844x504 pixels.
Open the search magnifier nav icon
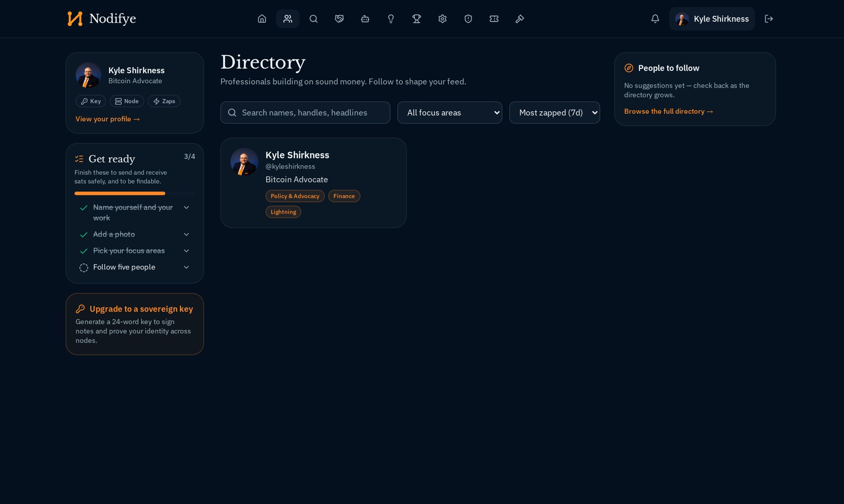tap(313, 19)
